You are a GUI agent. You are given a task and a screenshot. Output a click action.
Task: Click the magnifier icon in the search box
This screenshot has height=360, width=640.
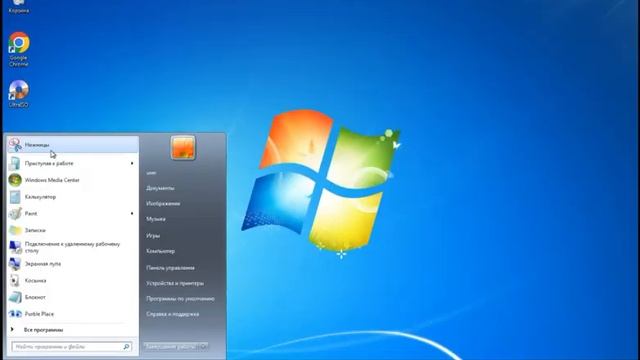click(x=126, y=347)
